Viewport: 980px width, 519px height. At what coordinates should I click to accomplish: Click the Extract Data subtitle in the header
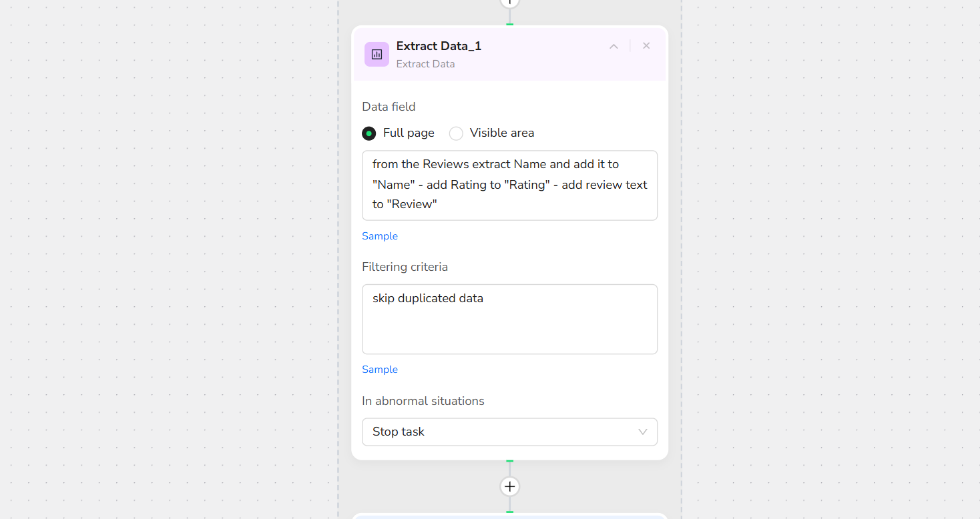[x=425, y=64]
